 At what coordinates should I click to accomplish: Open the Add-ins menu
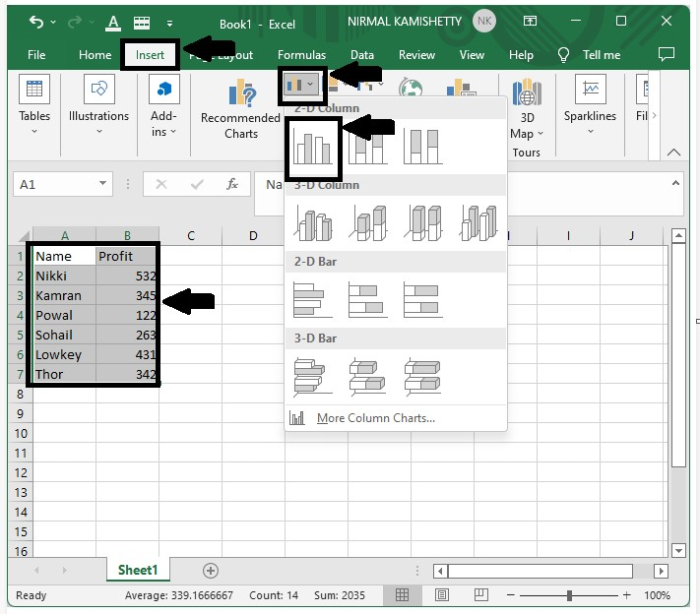pos(163,107)
